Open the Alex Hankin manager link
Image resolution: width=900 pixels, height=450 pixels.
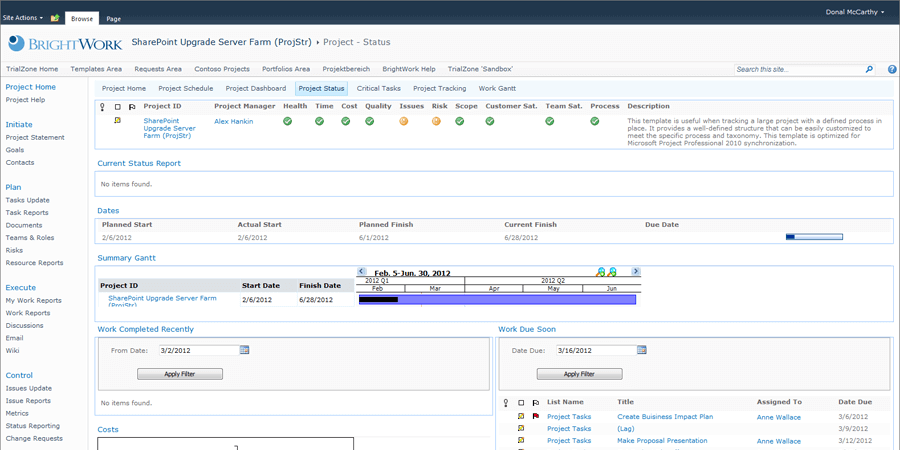234,122
